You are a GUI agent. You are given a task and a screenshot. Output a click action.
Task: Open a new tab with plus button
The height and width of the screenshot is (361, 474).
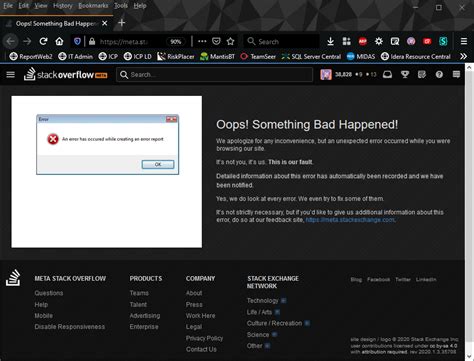click(x=122, y=23)
